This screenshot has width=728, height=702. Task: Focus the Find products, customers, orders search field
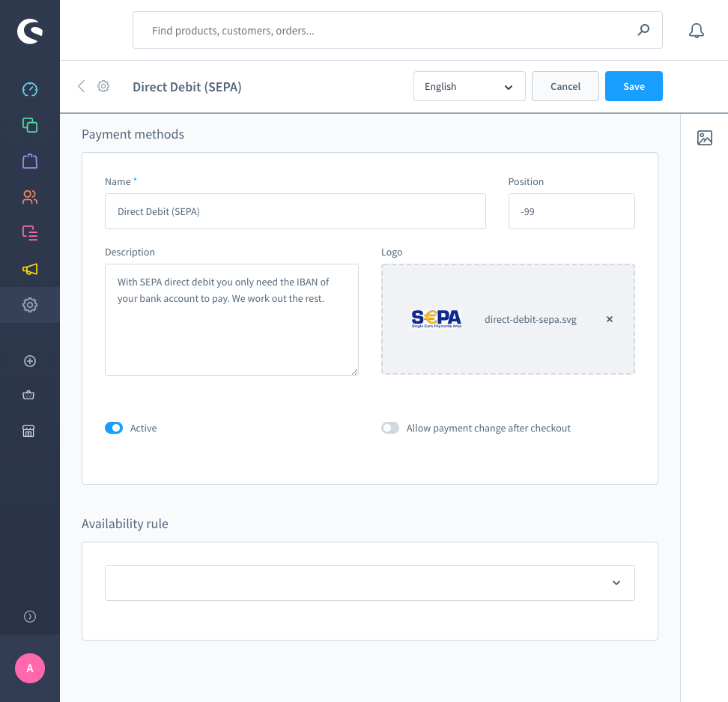pos(398,30)
